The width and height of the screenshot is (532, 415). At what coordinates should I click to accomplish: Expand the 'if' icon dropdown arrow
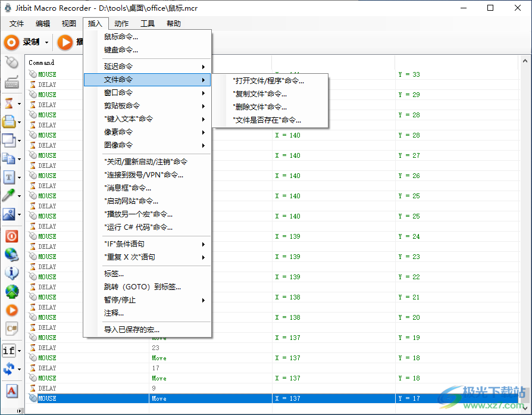click(x=19, y=351)
